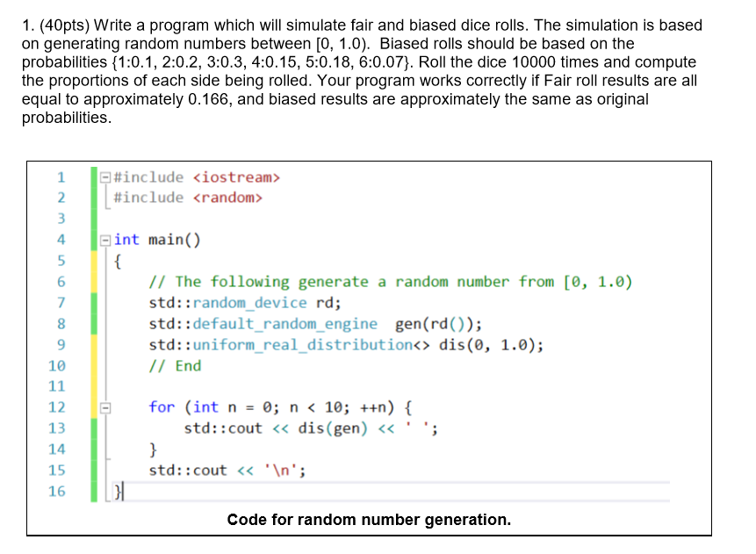The width and height of the screenshot is (756, 554).
Task: Collapse the int main() function body
Action: point(105,239)
